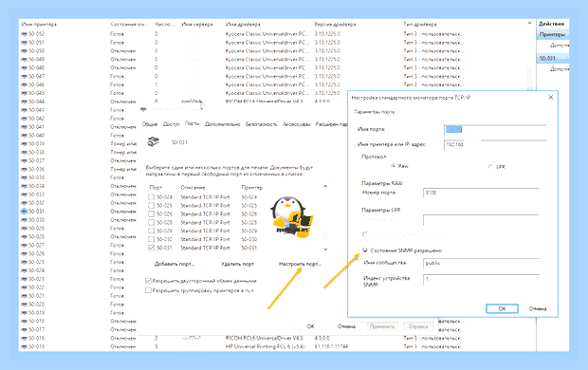Screen dimensions: 588x370
Task: Open the Дополнительно tab
Action: [222, 124]
